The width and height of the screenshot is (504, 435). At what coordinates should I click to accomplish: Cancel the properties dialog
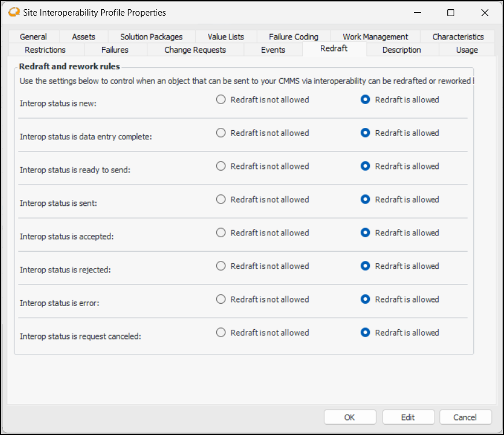[465, 417]
